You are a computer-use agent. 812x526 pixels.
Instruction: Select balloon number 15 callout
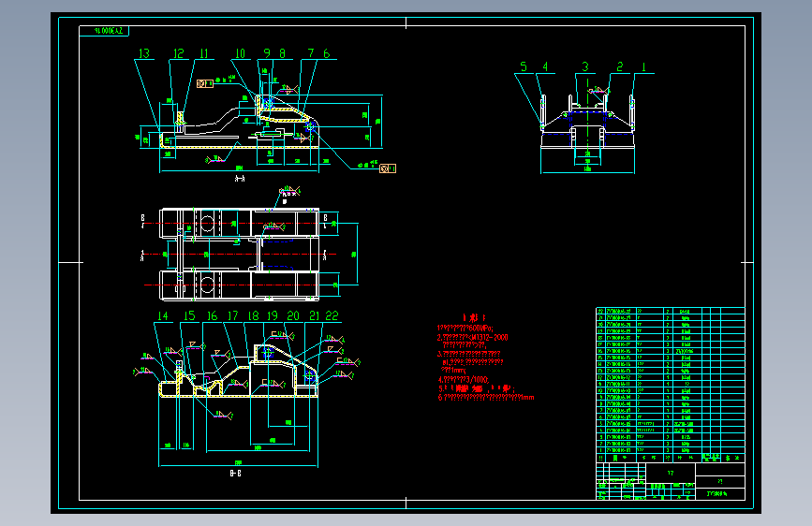(x=189, y=315)
